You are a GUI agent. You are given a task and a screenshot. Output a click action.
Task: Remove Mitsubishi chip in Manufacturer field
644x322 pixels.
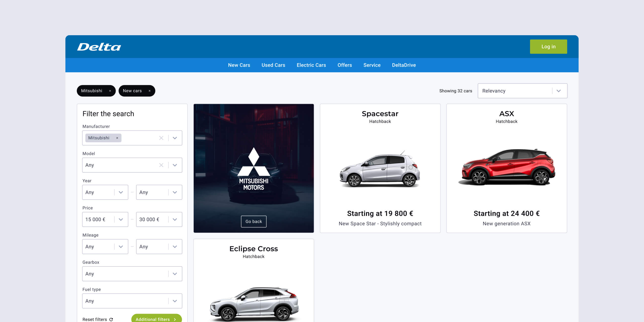point(117,138)
